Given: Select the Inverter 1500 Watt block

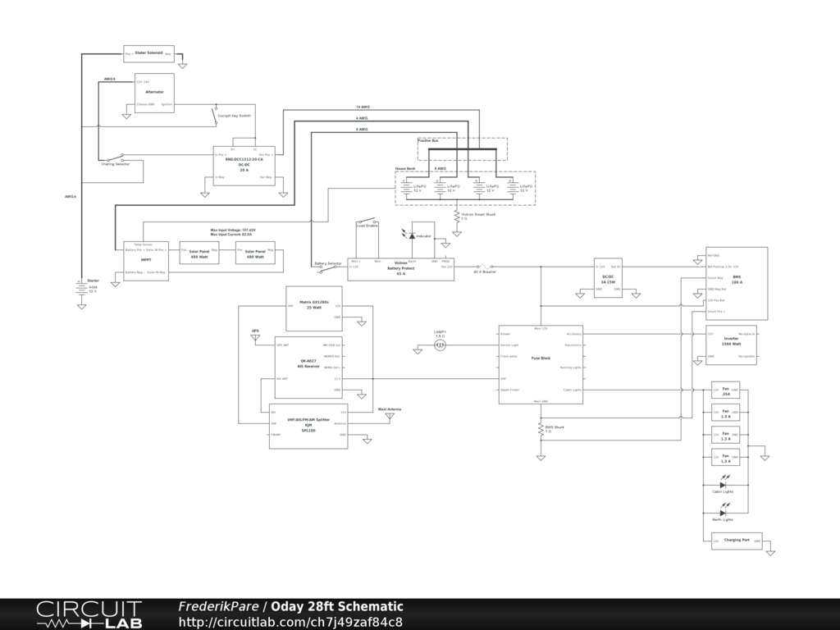Looking at the screenshot, I should pyautogui.click(x=731, y=345).
